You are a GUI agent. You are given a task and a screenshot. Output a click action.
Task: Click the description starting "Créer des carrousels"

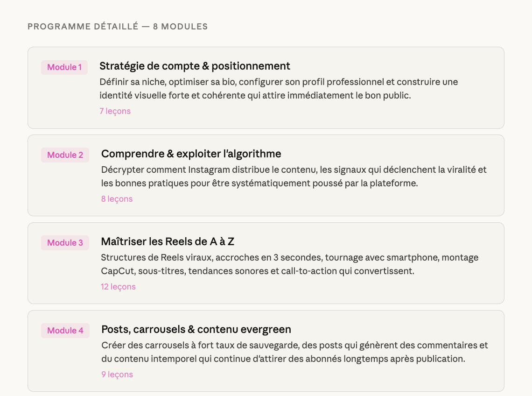point(294,352)
